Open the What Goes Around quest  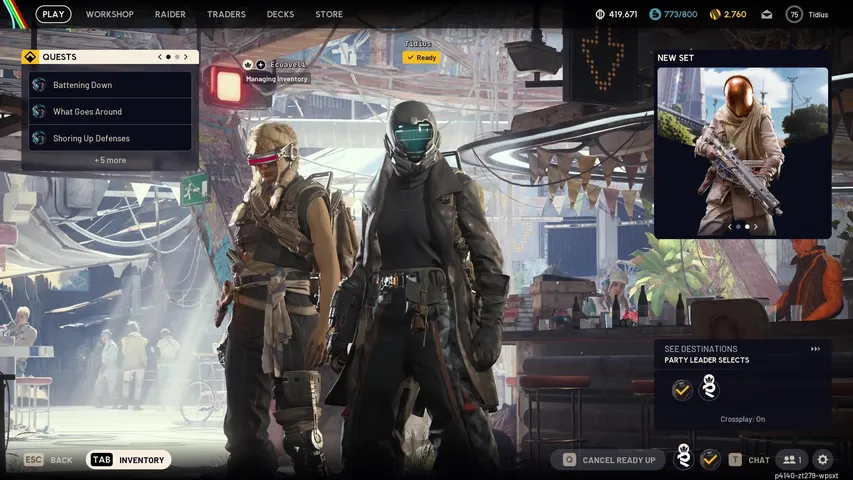coord(110,112)
